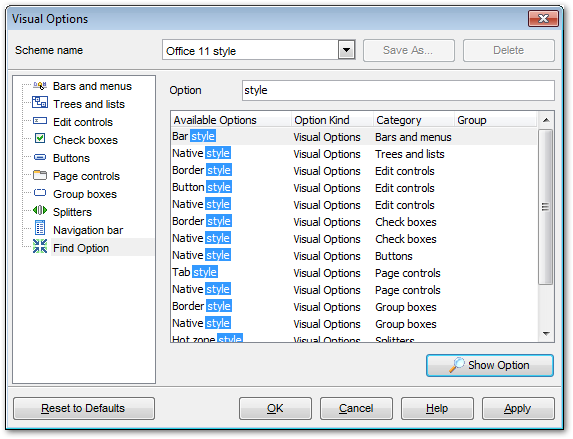The width and height of the screenshot is (573, 439).
Task: Open the Check boxes section
Action: (85, 140)
